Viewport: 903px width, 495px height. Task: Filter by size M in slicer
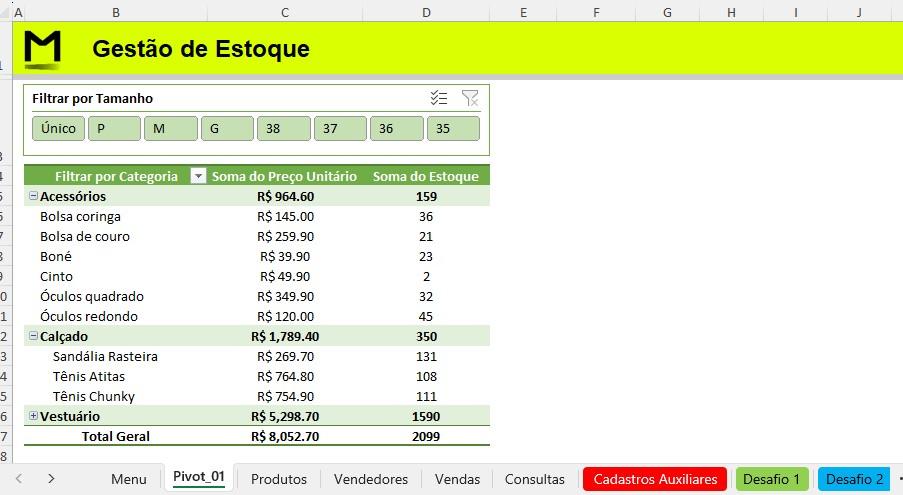coord(170,128)
